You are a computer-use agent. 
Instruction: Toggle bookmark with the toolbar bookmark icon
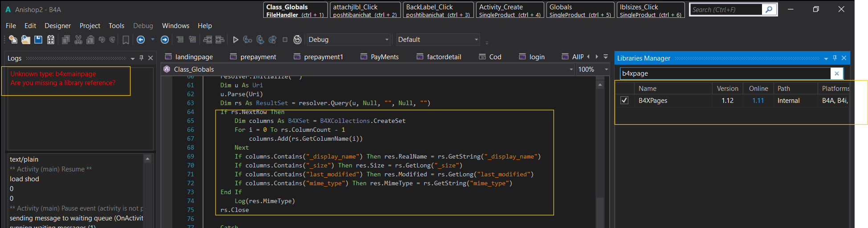coord(126,40)
